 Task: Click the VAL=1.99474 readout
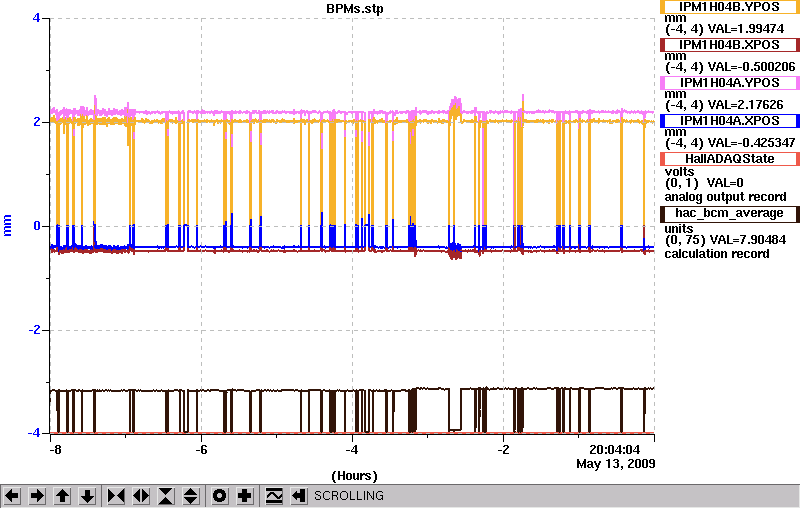pyautogui.click(x=745, y=29)
